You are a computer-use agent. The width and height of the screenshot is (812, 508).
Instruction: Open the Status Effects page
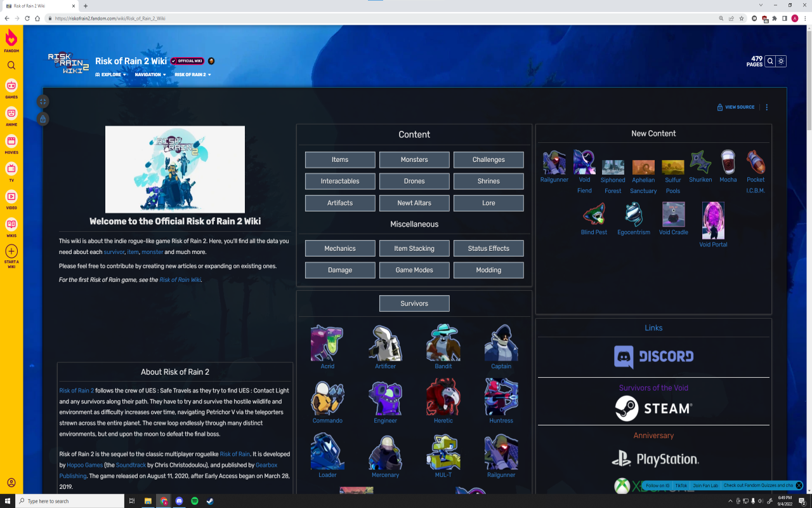tap(488, 248)
